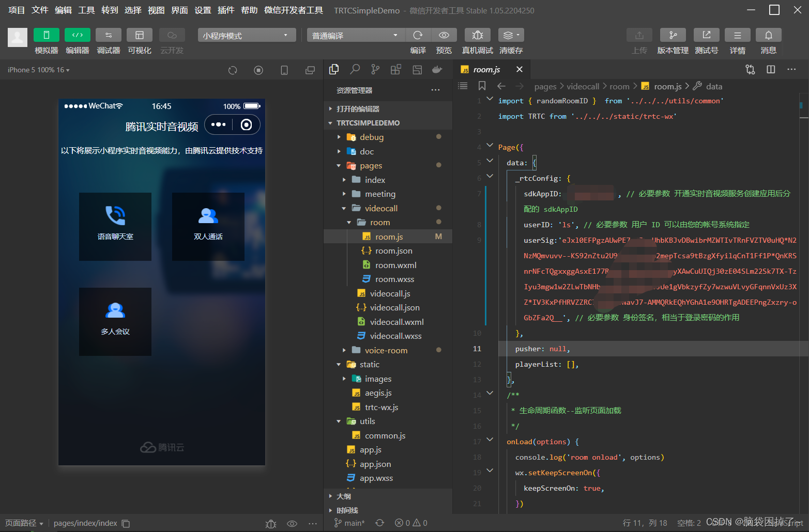Open the details menu icon

click(x=738, y=35)
